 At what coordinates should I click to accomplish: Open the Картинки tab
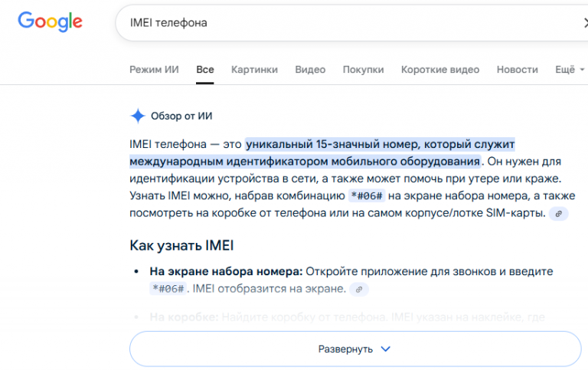(254, 69)
